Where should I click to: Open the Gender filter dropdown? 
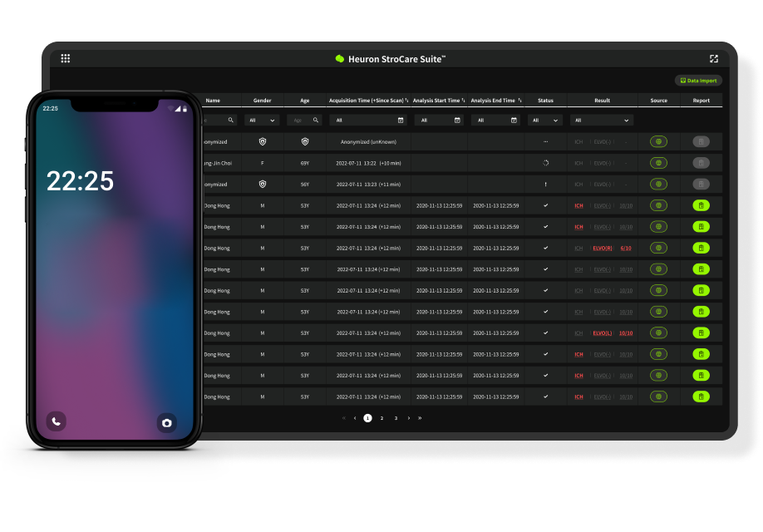(262, 121)
